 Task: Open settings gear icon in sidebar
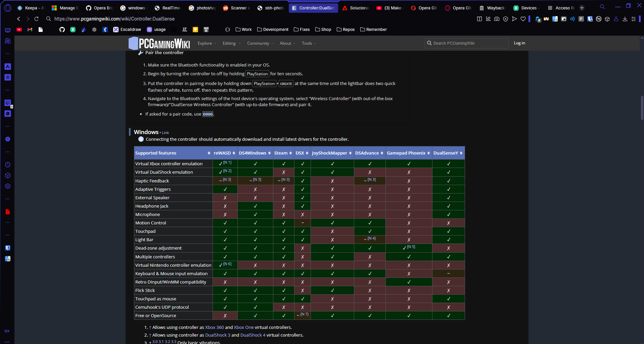[7, 186]
